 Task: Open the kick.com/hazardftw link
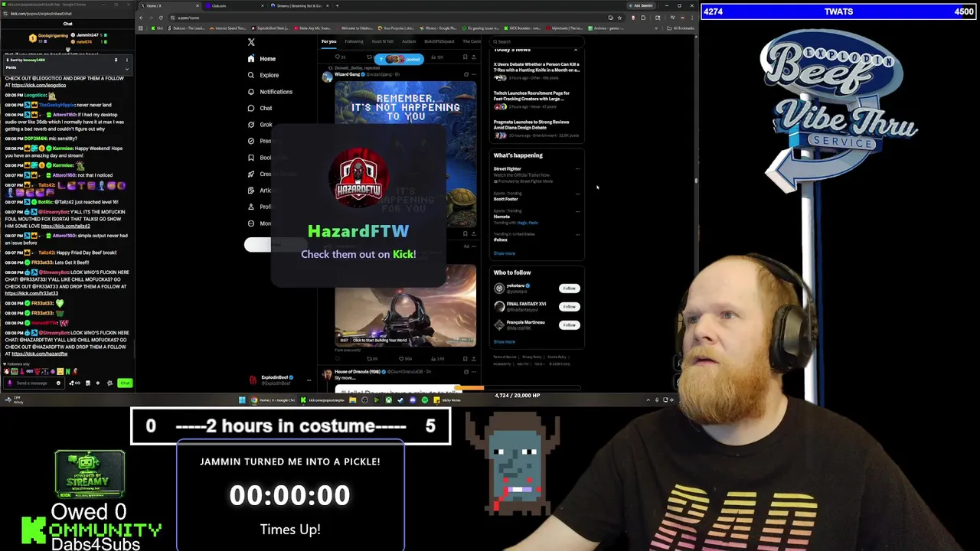tap(39, 354)
